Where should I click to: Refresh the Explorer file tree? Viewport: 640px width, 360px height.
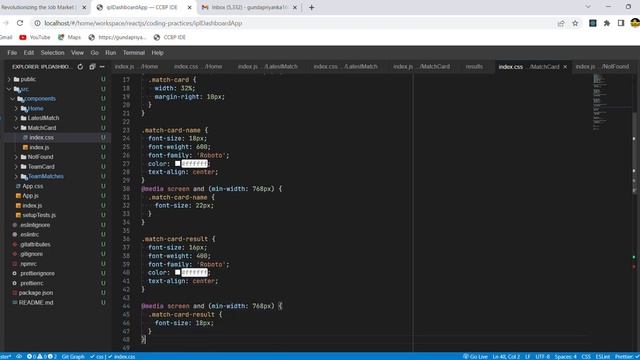(x=80, y=67)
